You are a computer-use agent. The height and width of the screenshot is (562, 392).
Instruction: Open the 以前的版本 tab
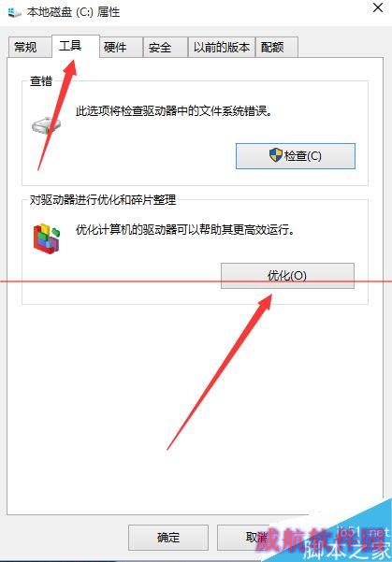222,47
